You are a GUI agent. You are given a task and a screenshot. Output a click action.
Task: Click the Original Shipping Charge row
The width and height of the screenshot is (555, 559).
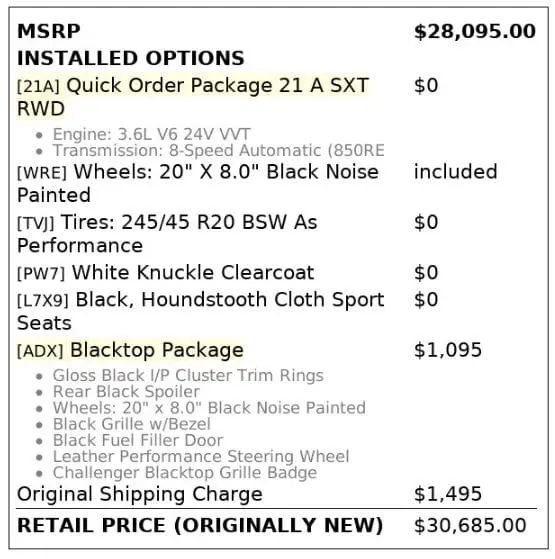click(277, 494)
